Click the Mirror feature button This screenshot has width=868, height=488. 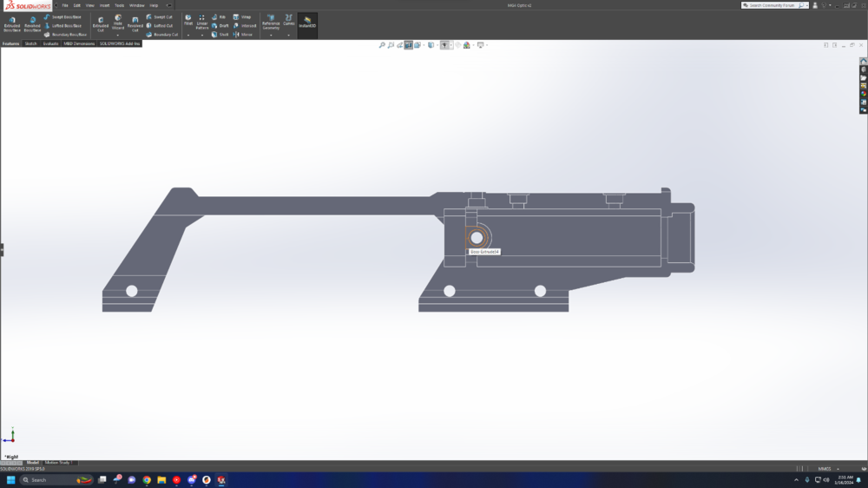point(245,35)
